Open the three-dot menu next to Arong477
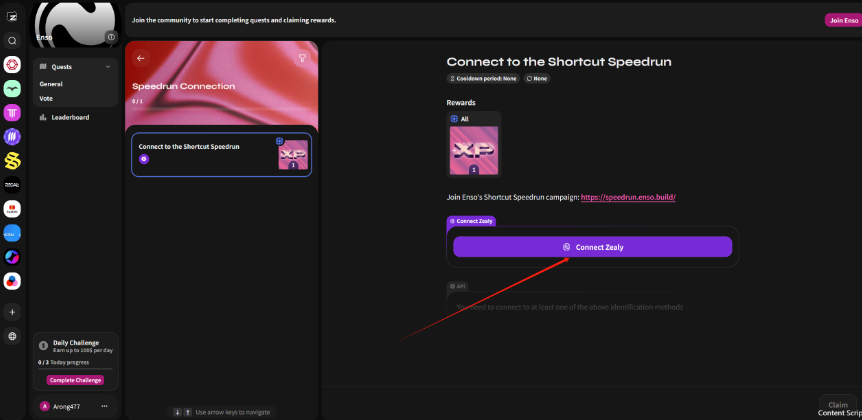This screenshot has width=862, height=420. coord(104,406)
